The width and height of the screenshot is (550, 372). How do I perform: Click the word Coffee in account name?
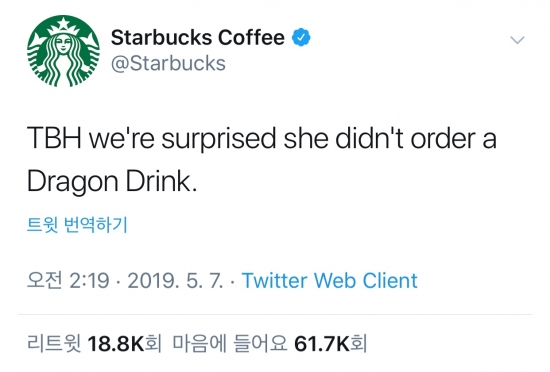pyautogui.click(x=251, y=38)
